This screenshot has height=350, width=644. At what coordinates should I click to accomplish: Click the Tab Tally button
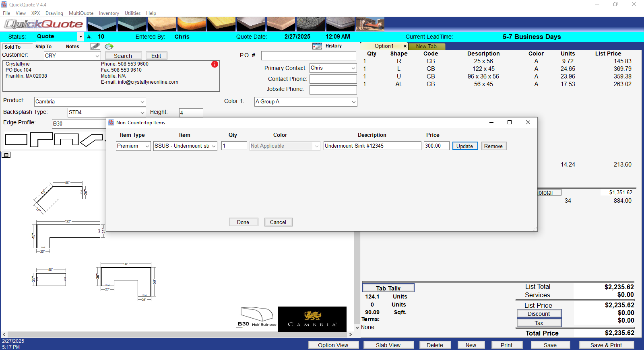pos(388,288)
